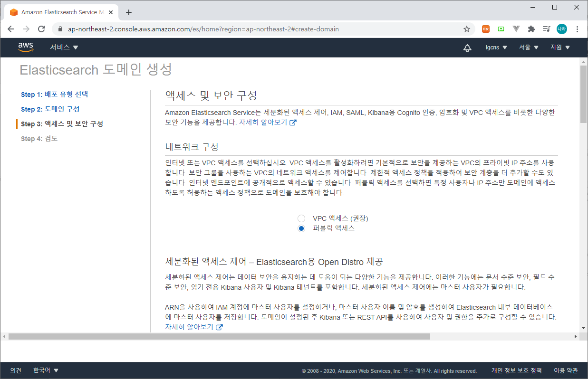Screen dimensions: 588x379
Task: Click Step 4: 검토
Action: [39, 139]
